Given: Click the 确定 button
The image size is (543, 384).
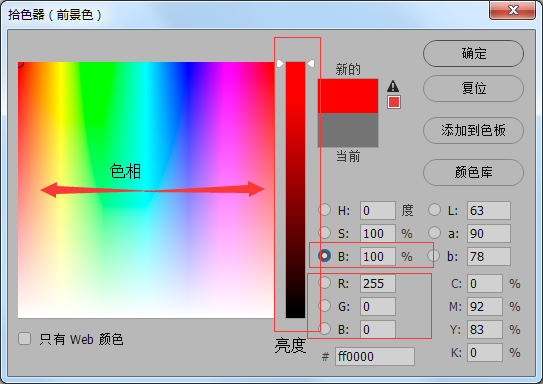Looking at the screenshot, I should [x=473, y=54].
